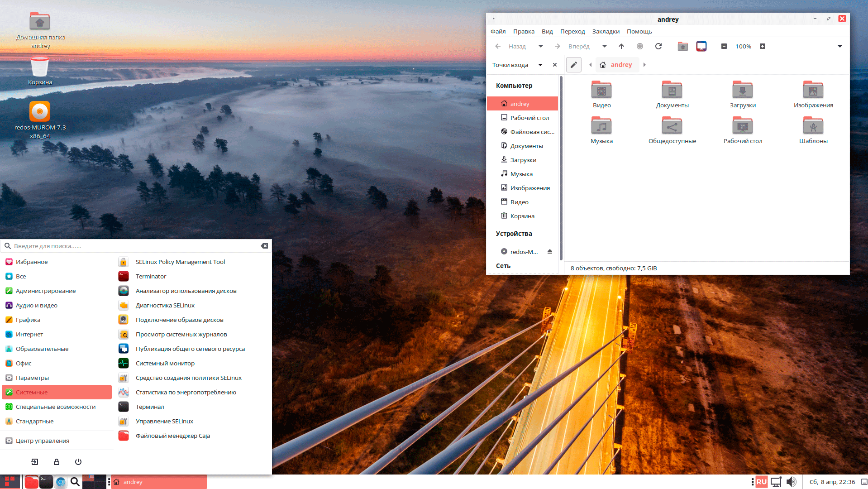Open the Закладки menu

[x=606, y=31]
